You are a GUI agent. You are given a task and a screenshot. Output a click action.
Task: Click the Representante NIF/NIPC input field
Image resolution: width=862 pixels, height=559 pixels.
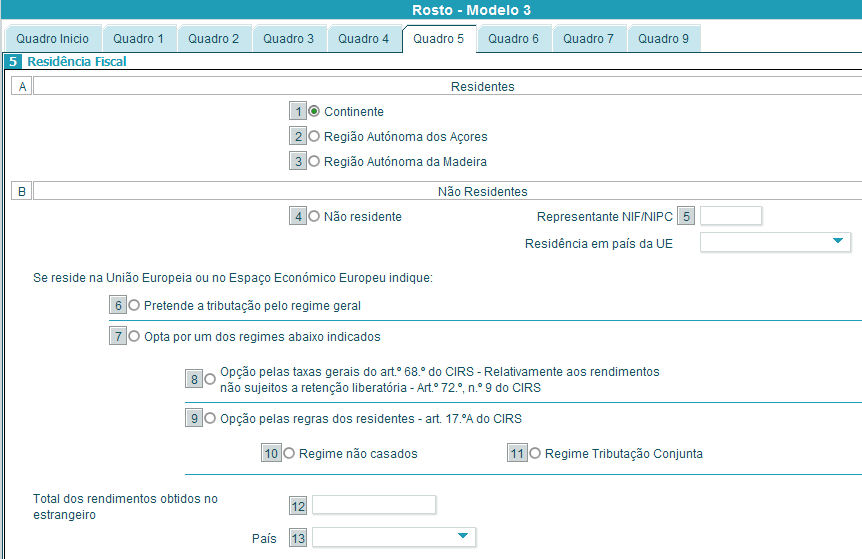point(731,216)
